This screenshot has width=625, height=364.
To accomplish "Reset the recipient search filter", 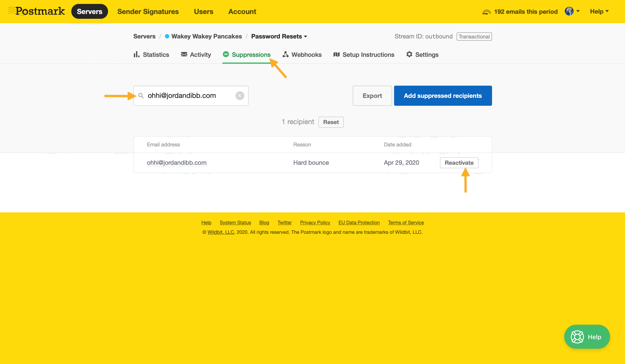I will click(x=331, y=122).
